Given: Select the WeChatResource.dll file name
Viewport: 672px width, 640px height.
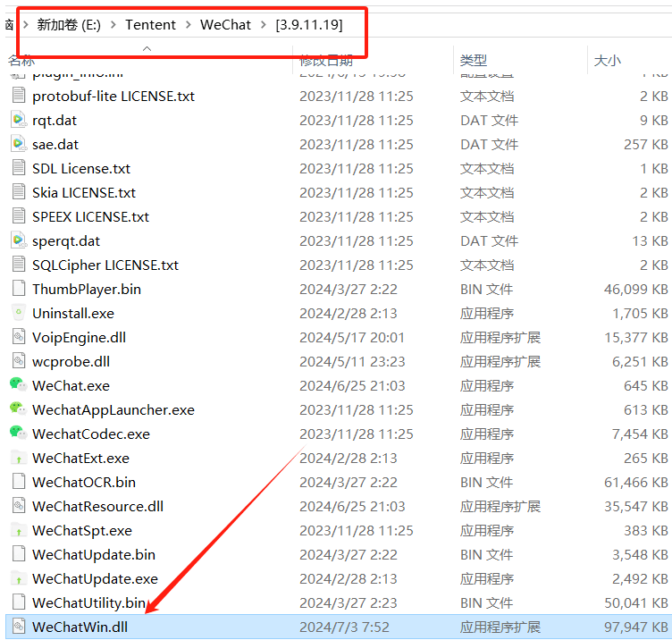Looking at the screenshot, I should tap(97, 506).
